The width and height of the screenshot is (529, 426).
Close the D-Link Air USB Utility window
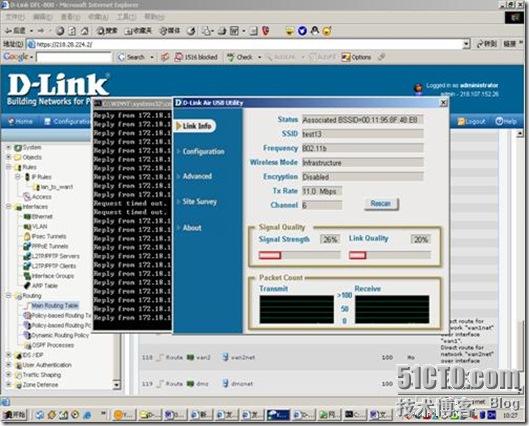point(444,103)
